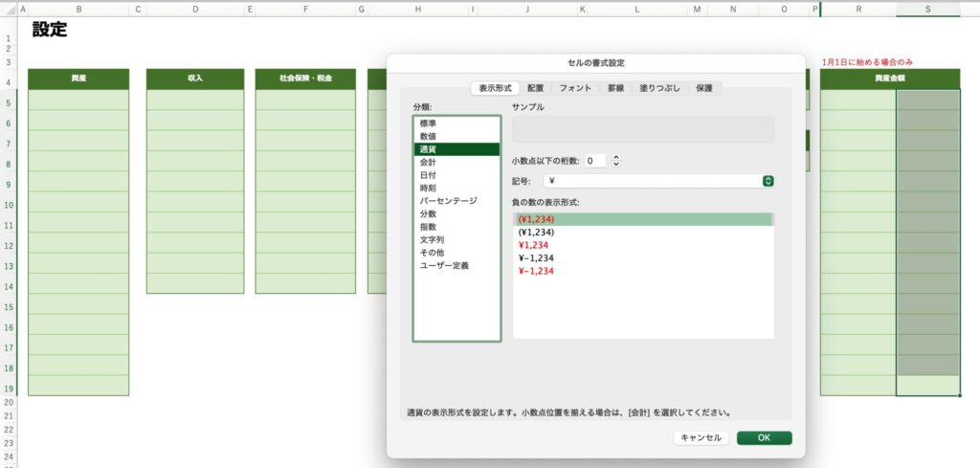Select 標準 in the category list

(x=428, y=123)
